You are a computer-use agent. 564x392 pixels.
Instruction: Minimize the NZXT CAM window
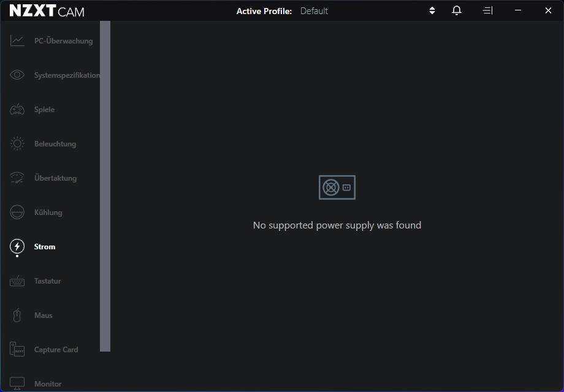coord(517,10)
